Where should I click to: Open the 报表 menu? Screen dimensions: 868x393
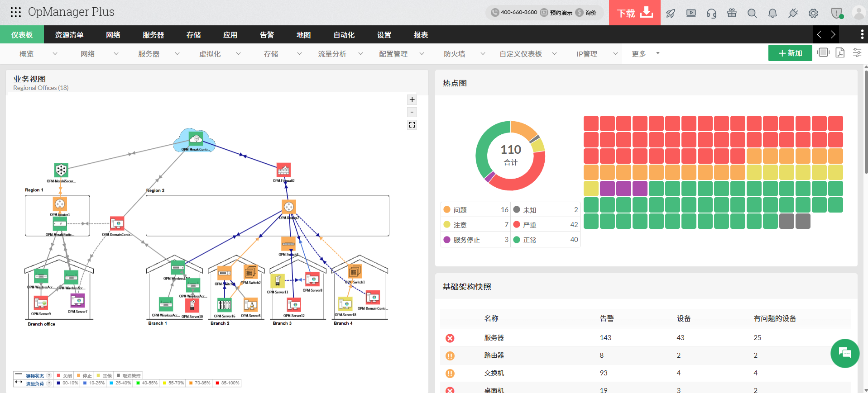[421, 35]
